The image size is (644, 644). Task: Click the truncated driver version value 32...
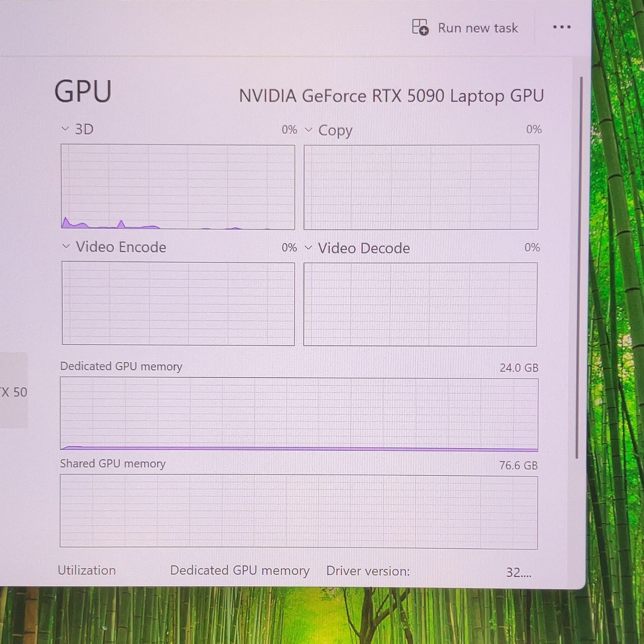coord(519,572)
